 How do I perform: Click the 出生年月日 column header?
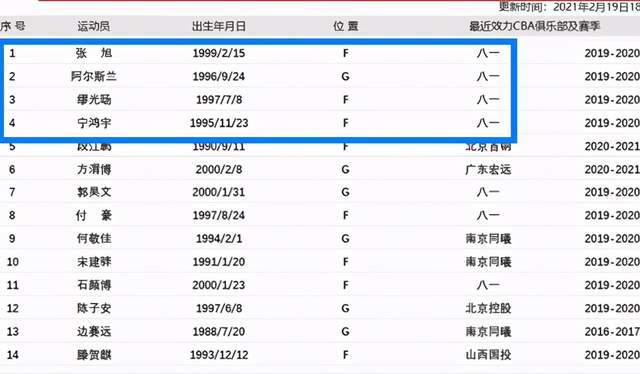click(x=219, y=27)
